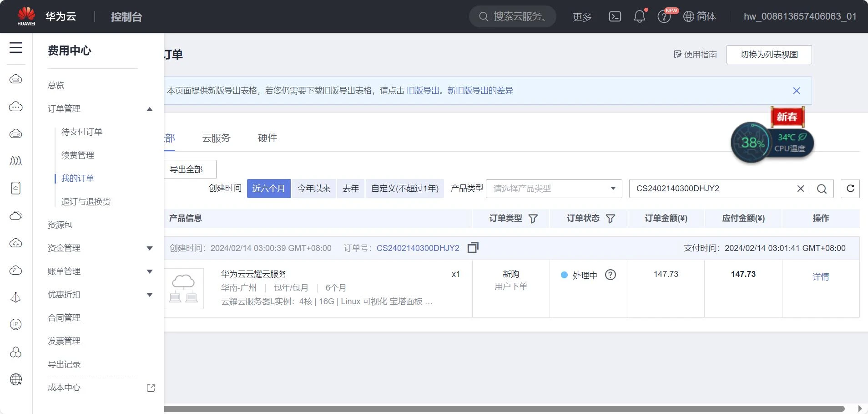
Task: Expand 账单管理 menu arrow
Action: 150,271
